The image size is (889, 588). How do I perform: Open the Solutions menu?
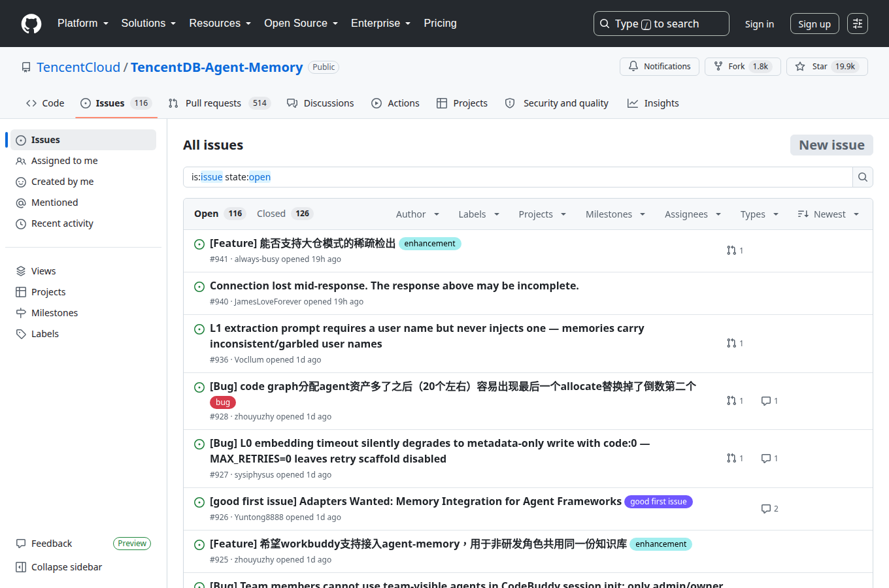click(x=148, y=23)
